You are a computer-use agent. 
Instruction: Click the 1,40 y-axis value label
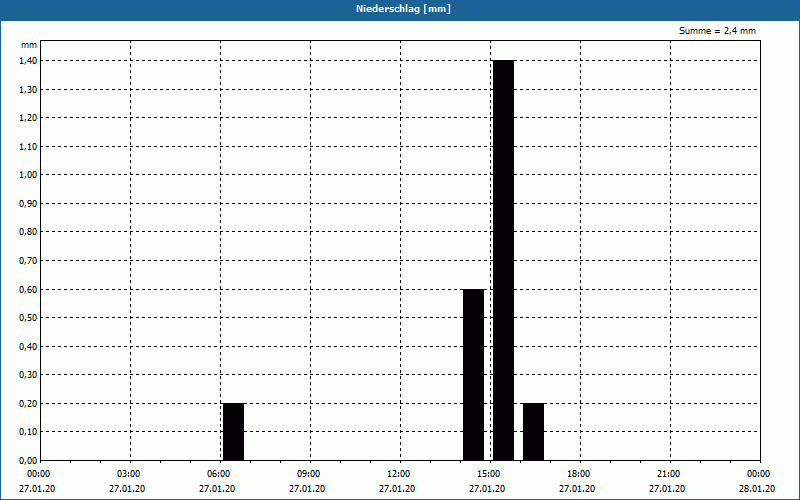(28, 61)
